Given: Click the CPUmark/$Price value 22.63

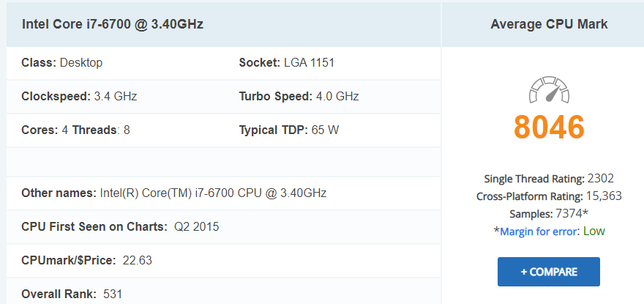Looking at the screenshot, I should (137, 260).
